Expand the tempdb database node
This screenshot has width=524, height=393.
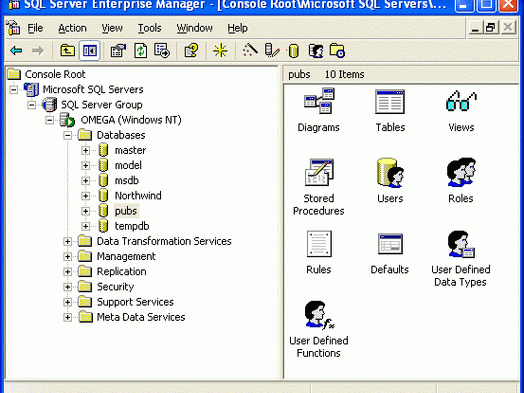tap(85, 226)
